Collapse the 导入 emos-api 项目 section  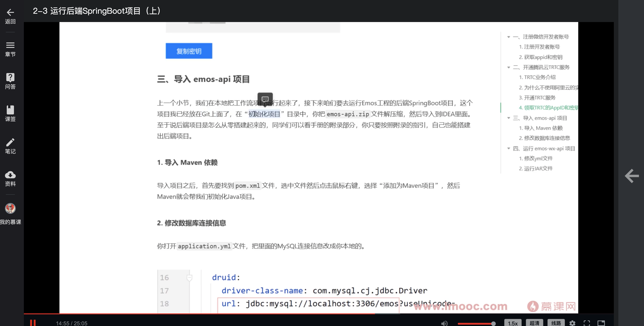509,118
